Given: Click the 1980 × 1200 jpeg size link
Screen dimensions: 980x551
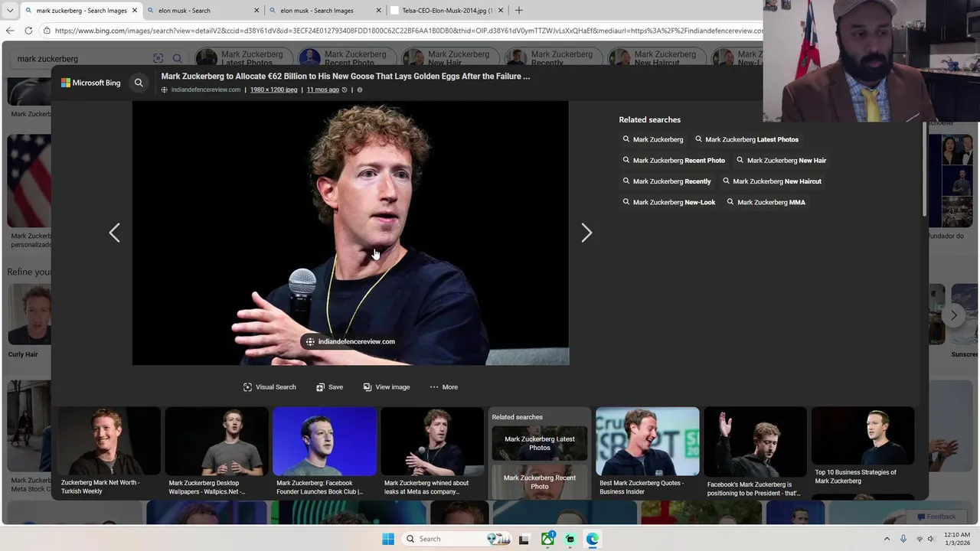Looking at the screenshot, I should click(273, 90).
